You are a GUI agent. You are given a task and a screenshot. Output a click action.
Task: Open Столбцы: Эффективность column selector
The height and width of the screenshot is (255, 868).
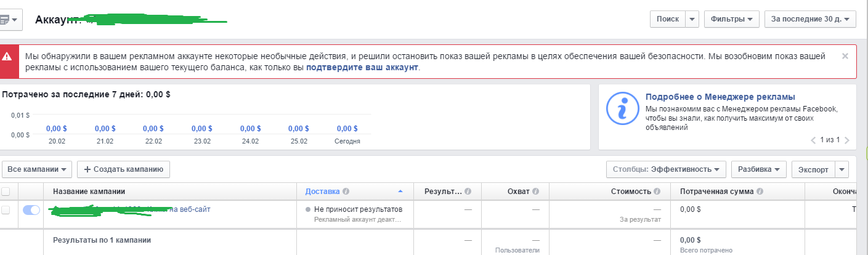pyautogui.click(x=666, y=169)
